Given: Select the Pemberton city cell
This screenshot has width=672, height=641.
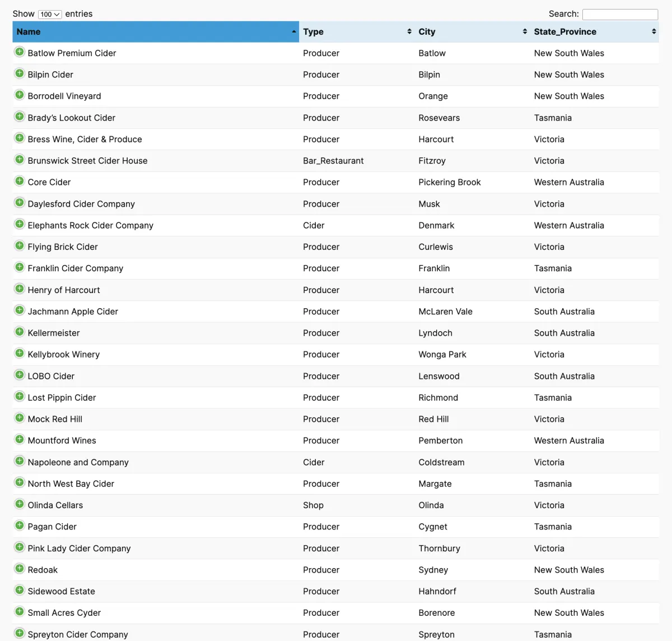Looking at the screenshot, I should pos(441,440).
